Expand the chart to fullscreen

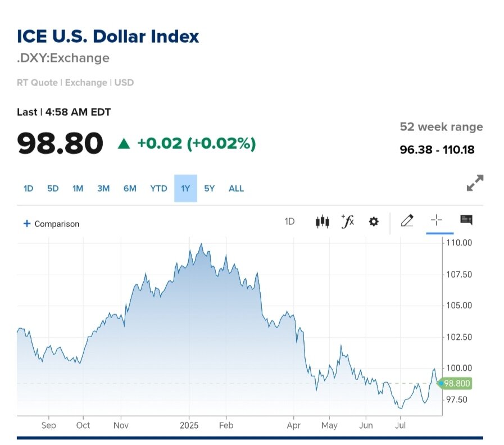(475, 183)
